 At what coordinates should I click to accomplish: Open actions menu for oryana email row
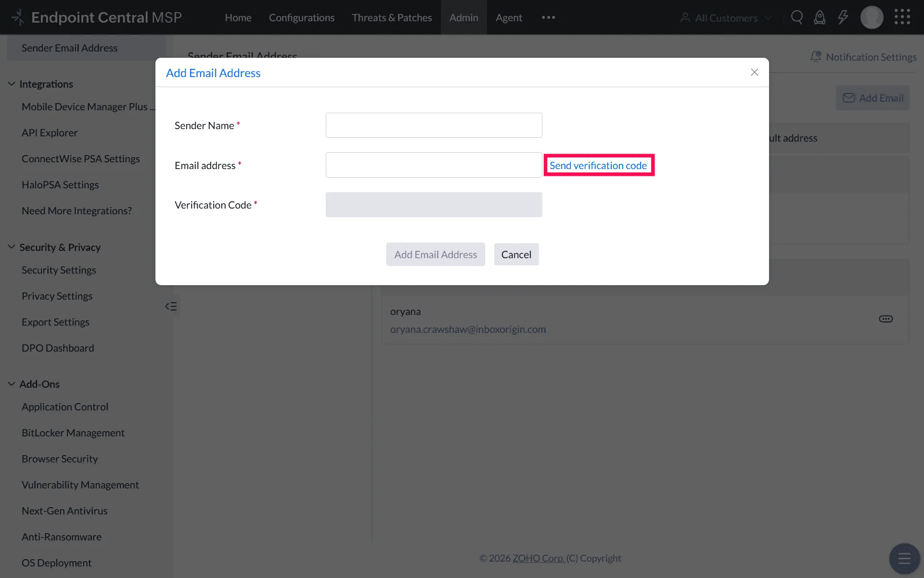(x=886, y=319)
